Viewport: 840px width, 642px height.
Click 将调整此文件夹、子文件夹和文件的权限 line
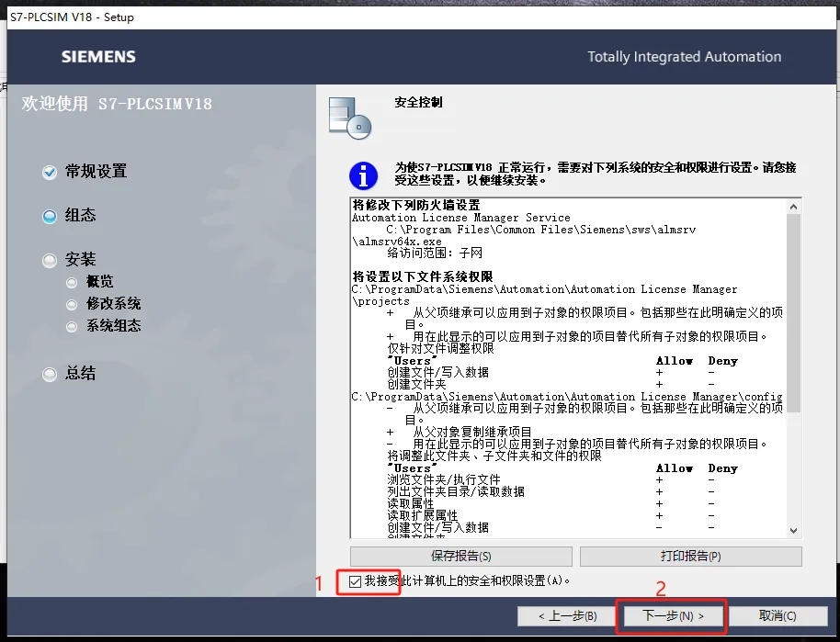pos(494,456)
